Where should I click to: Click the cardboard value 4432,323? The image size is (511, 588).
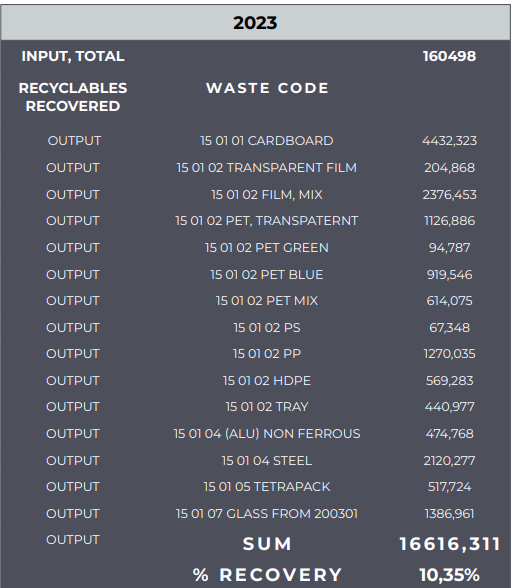coord(450,141)
